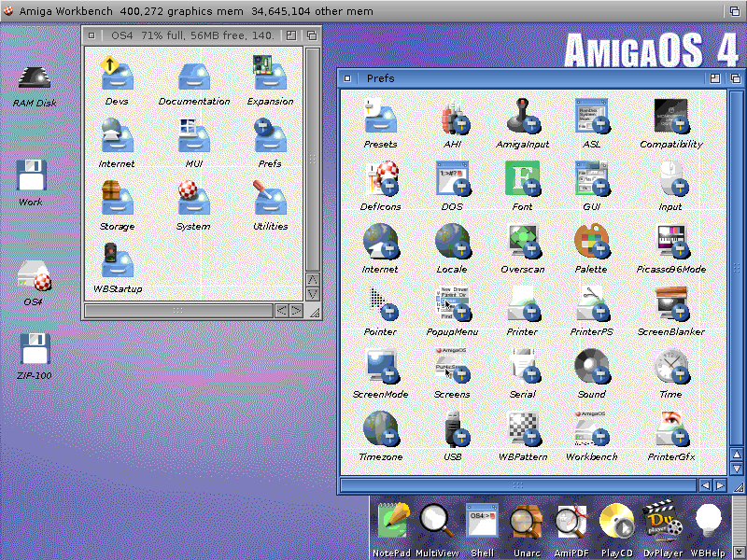The image size is (747, 560).
Task: Open the Expansion drawer
Action: tap(270, 74)
